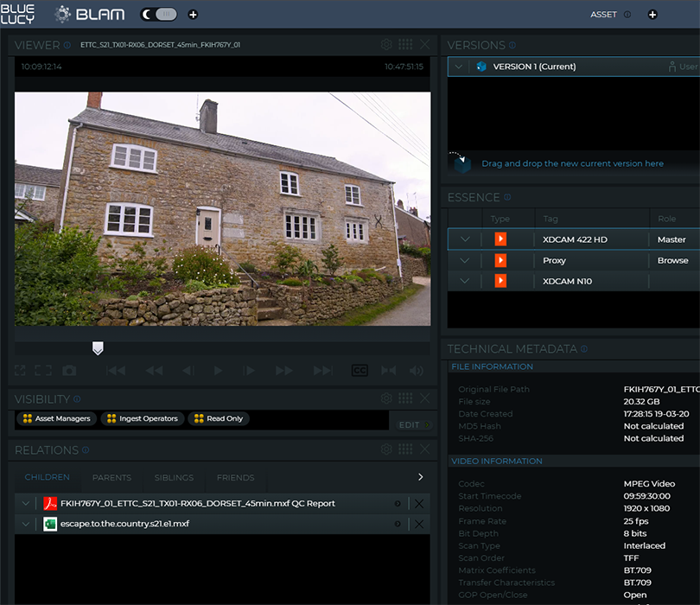700x605 pixels.
Task: Jump to the start of the clip
Action: [116, 371]
